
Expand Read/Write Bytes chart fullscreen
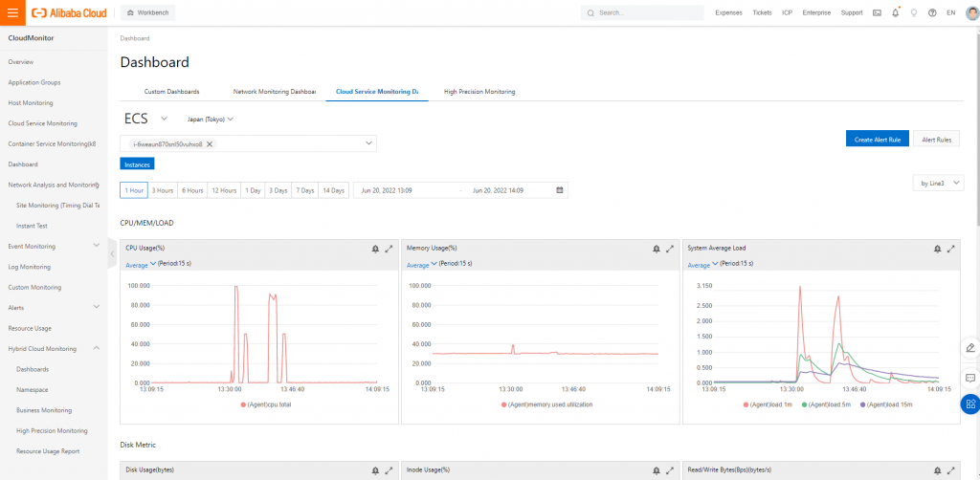tap(951, 470)
